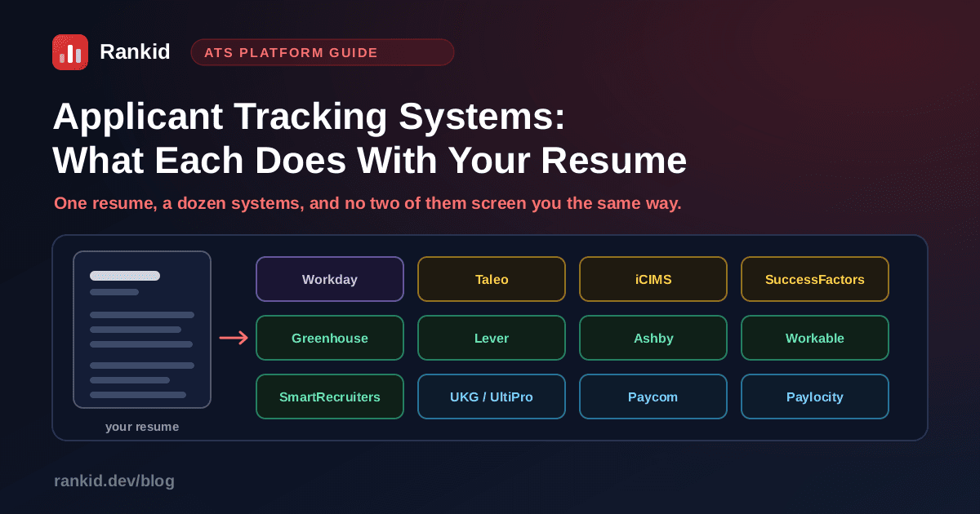Select the ATS PLATFORM GUIDE badge

pyautogui.click(x=323, y=52)
